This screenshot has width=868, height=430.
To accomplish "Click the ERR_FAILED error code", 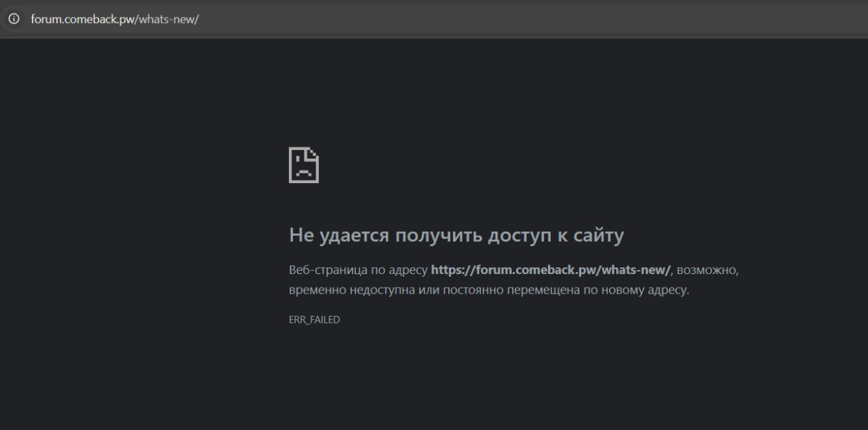I will [x=314, y=319].
